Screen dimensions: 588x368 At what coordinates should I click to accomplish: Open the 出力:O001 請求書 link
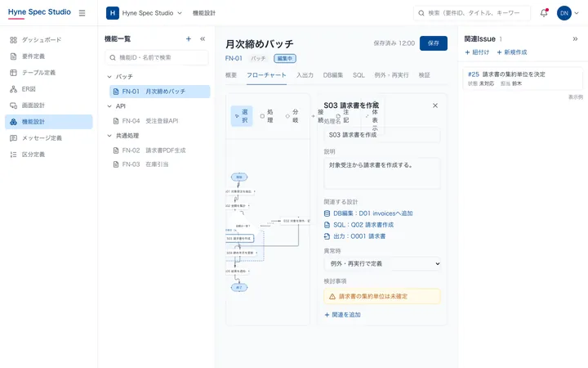pos(354,236)
